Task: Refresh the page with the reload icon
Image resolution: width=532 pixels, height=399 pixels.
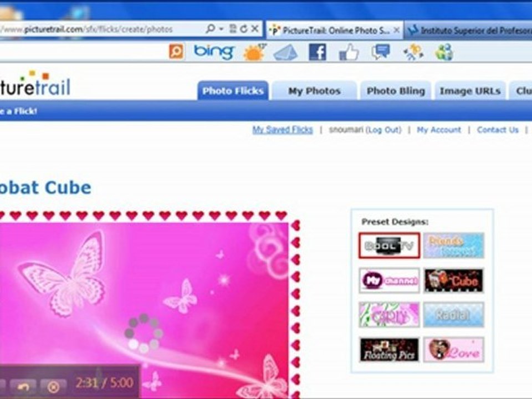Action: pyautogui.click(x=243, y=29)
